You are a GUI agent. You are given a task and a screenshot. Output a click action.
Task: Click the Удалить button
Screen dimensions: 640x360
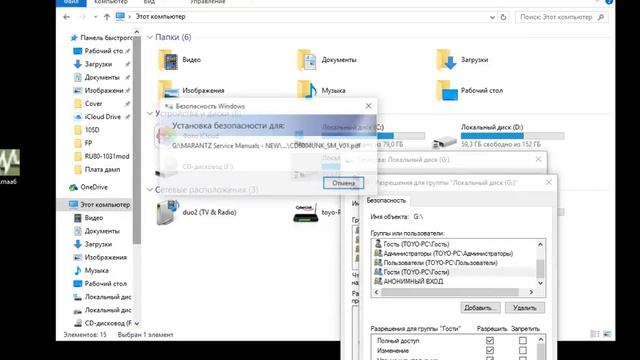tap(525, 308)
